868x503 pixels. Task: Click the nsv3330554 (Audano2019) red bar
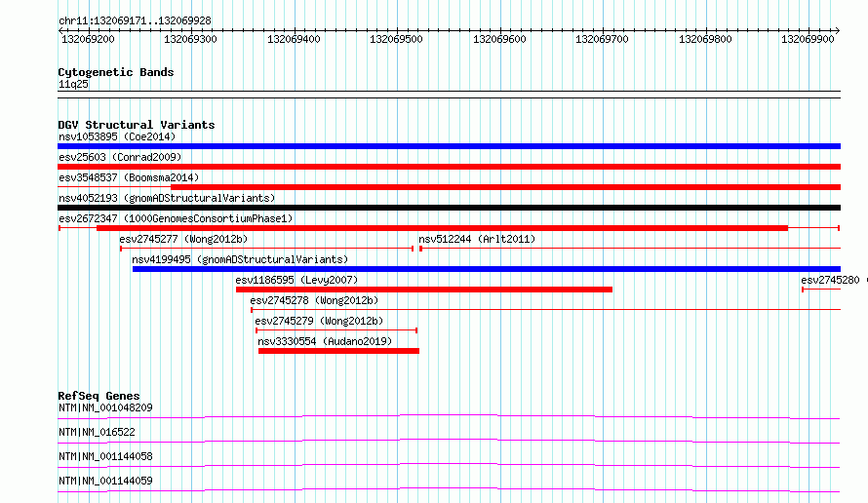pos(338,351)
